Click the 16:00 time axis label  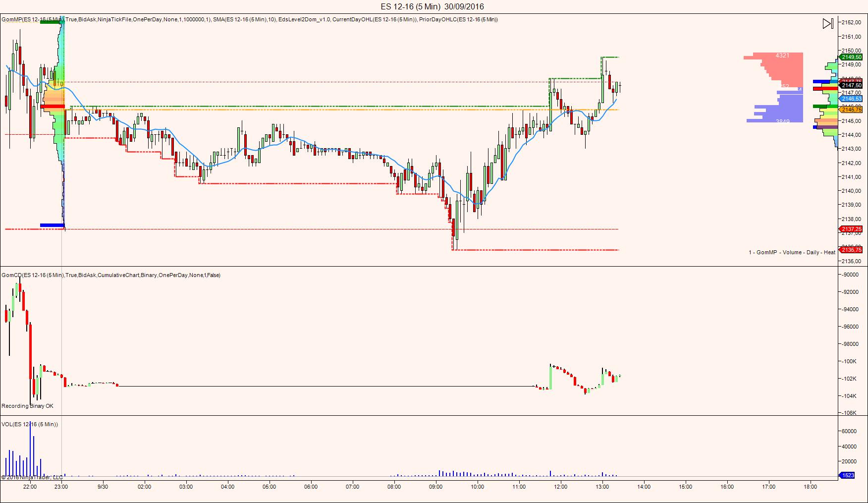coord(727,487)
